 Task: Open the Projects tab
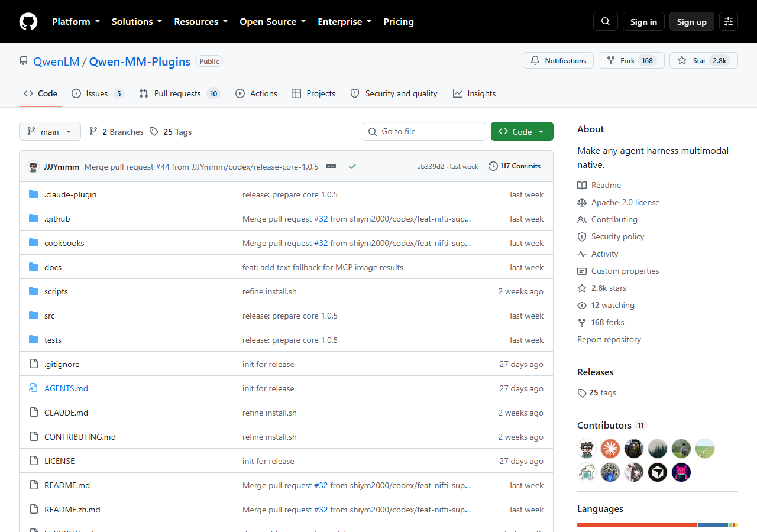pos(313,93)
